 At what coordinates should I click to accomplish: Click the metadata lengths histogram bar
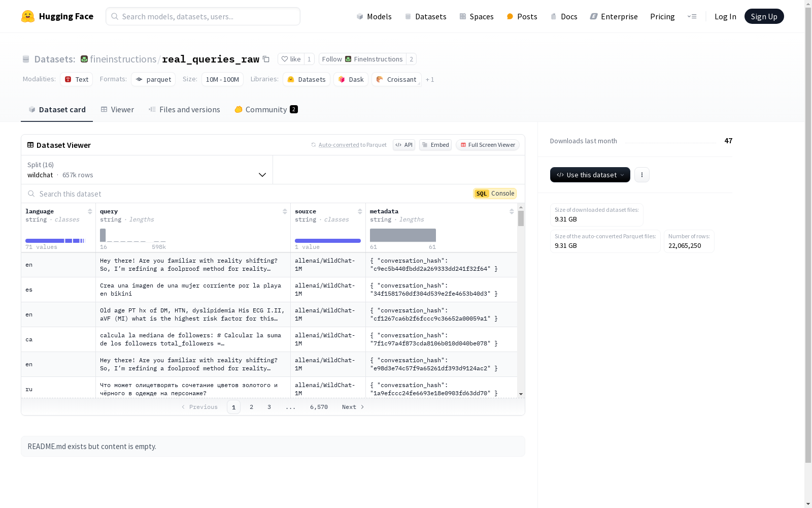click(x=403, y=235)
